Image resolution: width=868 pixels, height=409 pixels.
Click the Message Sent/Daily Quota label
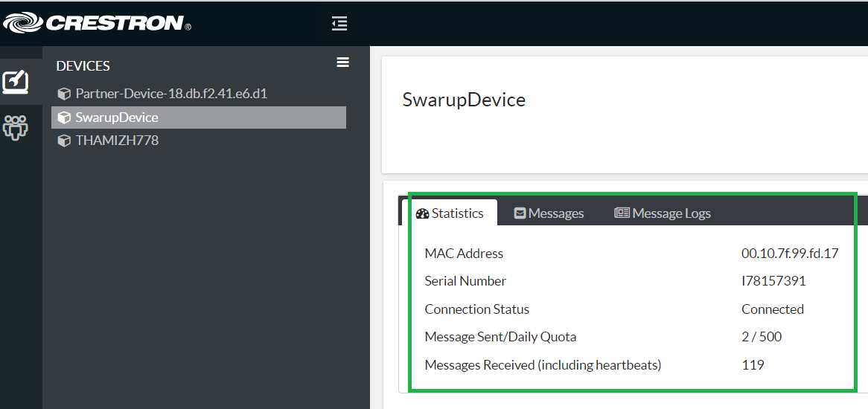(500, 337)
